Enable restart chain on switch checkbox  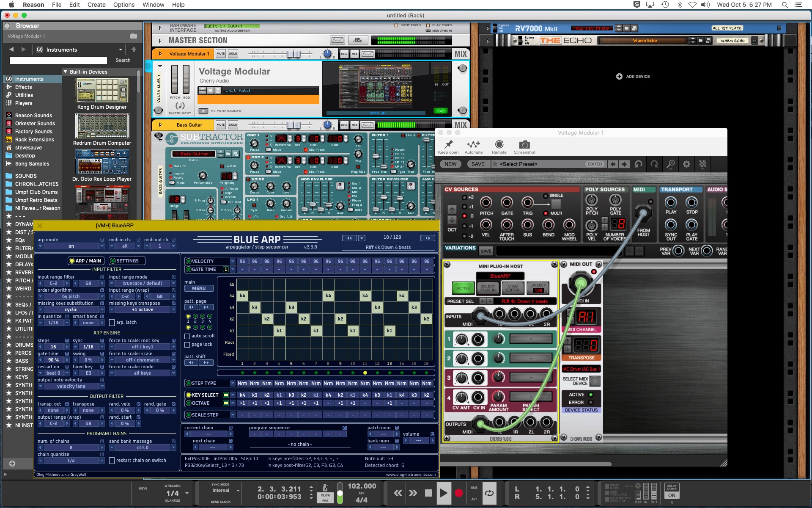pos(112,461)
